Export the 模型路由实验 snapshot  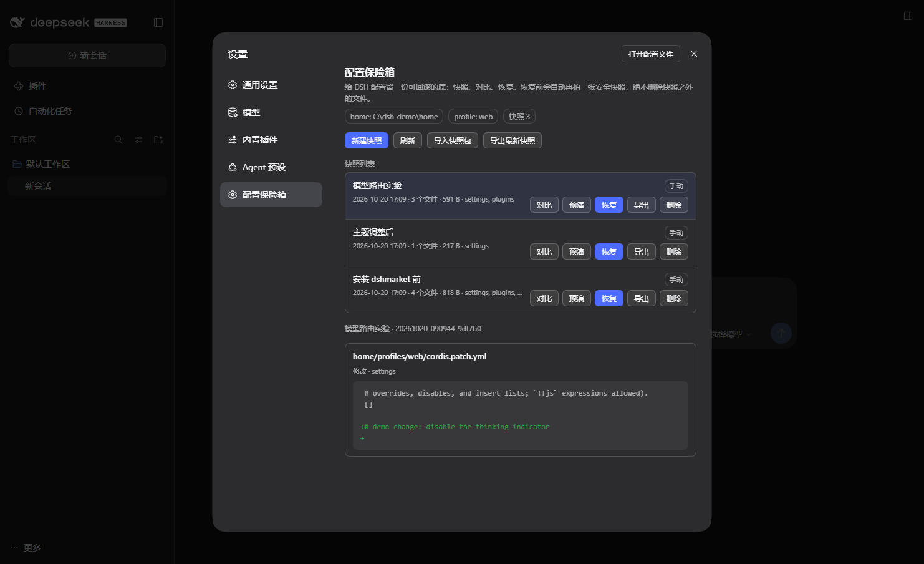(642, 205)
